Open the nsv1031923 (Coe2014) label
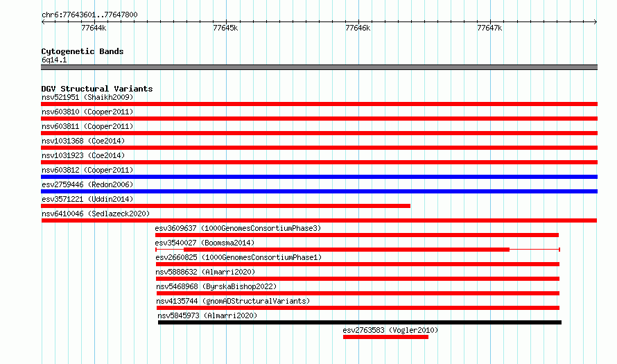Screen dimensions: 617x364 pyautogui.click(x=83, y=155)
